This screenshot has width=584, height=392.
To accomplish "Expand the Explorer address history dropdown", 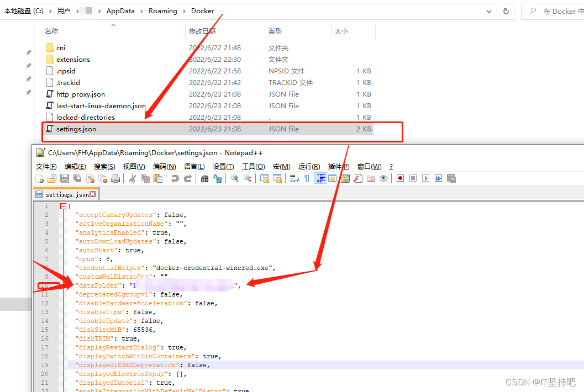I will pos(489,12).
